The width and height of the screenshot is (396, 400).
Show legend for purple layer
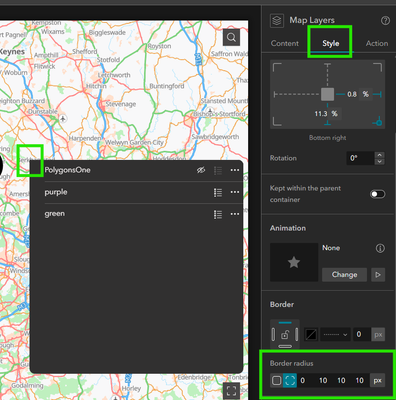(x=218, y=192)
